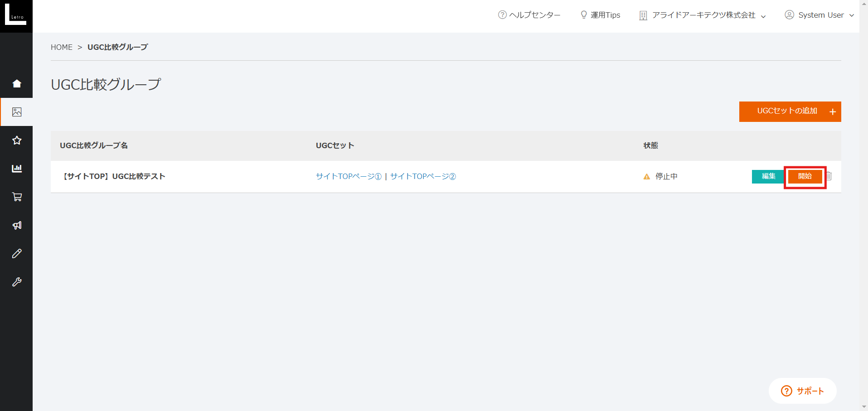Open the bar chart analytics sidebar icon
This screenshot has width=868, height=411.
(x=16, y=168)
